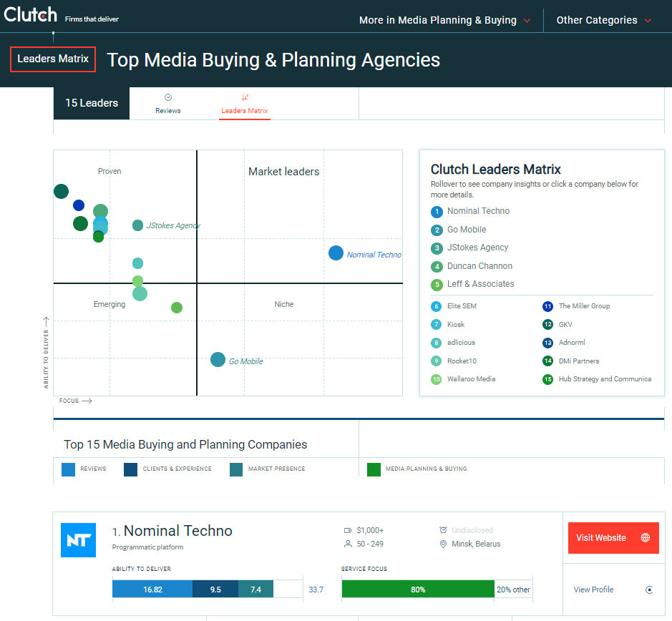
Task: Click the number 6 badge beside Elite SEM
Action: [x=437, y=306]
